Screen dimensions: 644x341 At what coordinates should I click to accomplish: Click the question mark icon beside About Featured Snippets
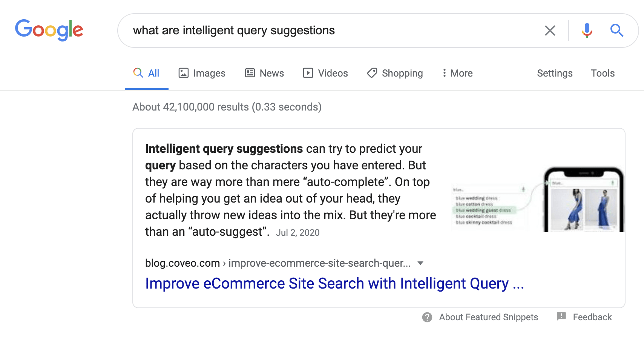427,317
